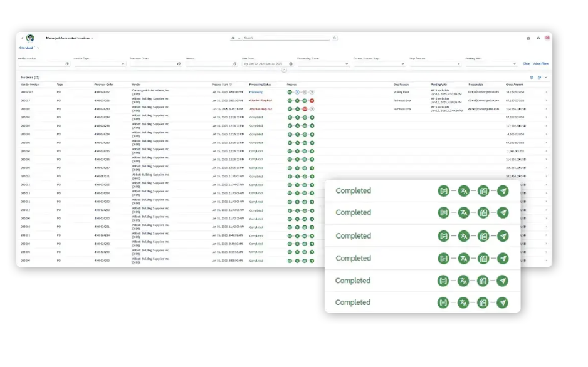588x367 pixels.
Task: Open the Standard view variant dropdown
Action: click(x=38, y=48)
